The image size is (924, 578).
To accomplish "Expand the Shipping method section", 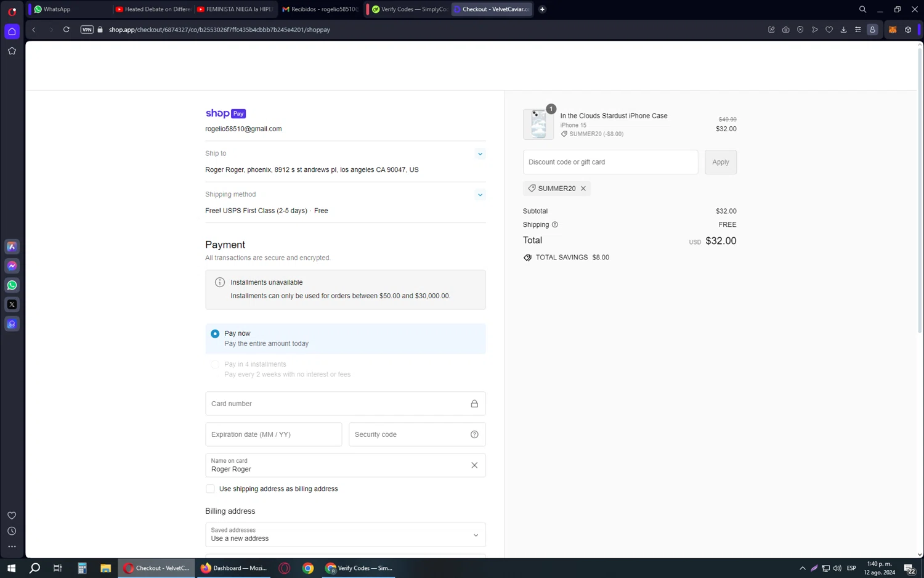I will pos(480,195).
